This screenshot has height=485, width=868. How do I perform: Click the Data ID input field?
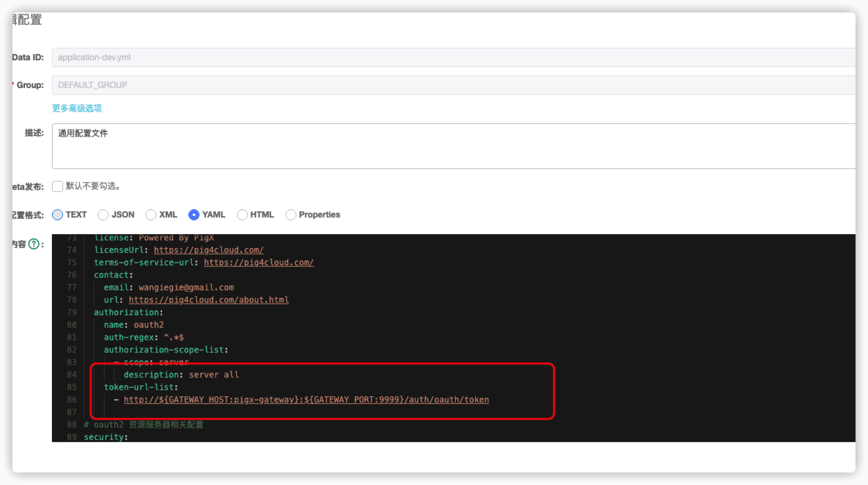pyautogui.click(x=450, y=58)
